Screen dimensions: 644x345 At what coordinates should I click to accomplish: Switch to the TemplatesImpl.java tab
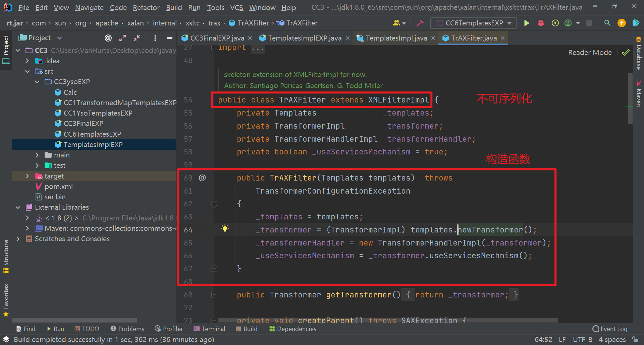click(396, 38)
